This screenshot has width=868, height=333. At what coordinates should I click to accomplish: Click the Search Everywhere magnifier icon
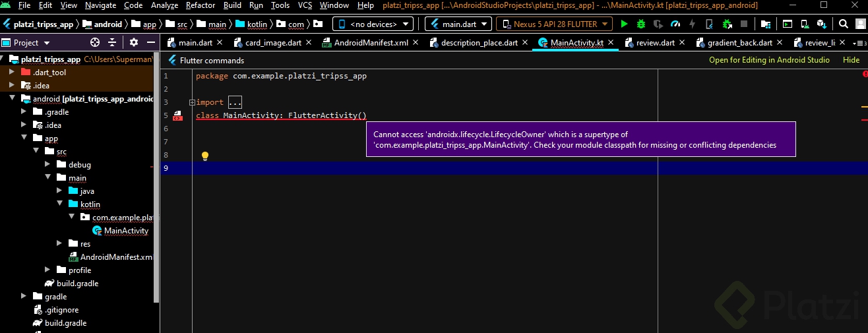(x=844, y=24)
